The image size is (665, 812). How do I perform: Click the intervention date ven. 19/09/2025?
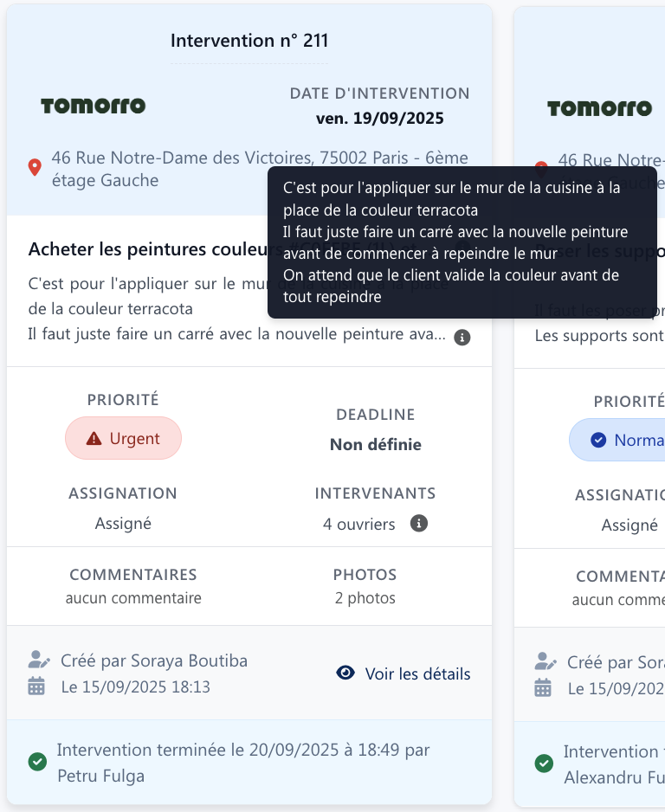click(x=379, y=119)
